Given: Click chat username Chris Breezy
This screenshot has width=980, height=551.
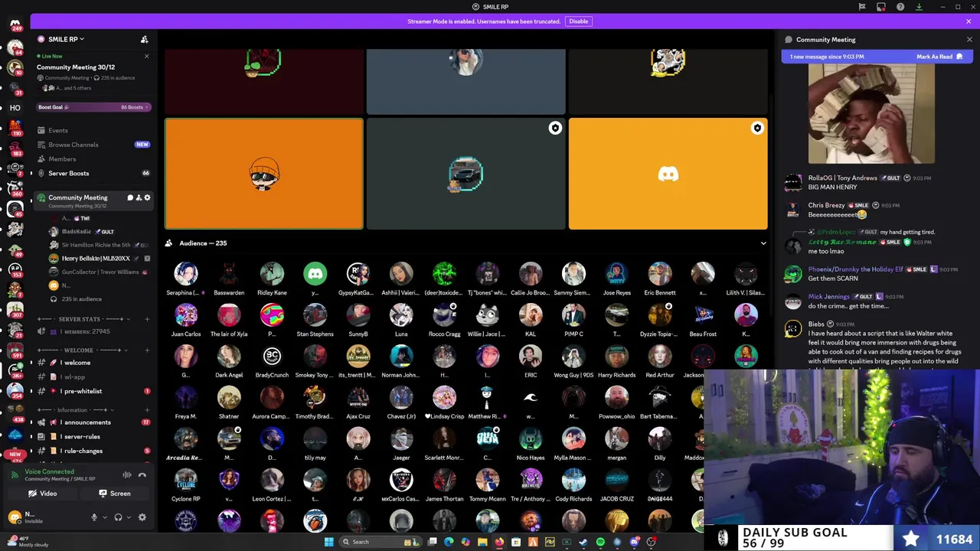Looking at the screenshot, I should (x=826, y=205).
